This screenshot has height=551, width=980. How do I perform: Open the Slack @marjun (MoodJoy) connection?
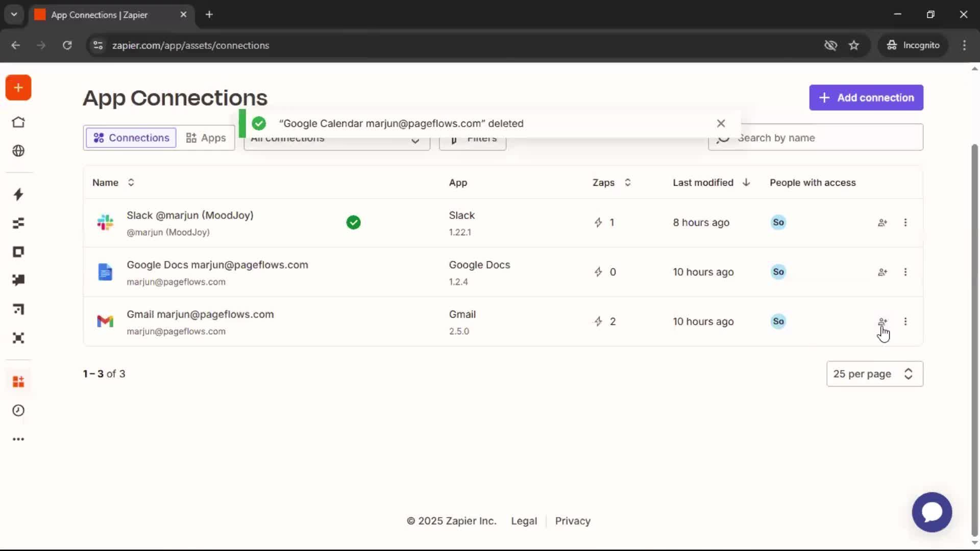click(190, 215)
